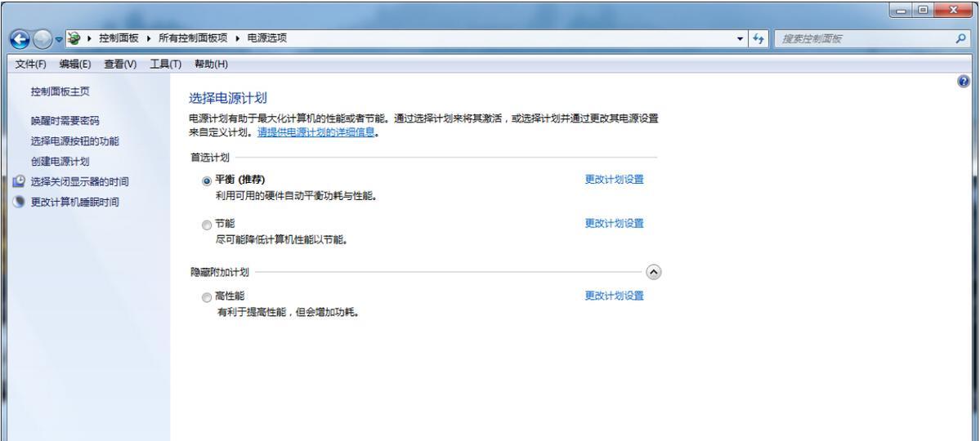This screenshot has width=980, height=441.
Task: Expand root arrow before 控制面板 breadcrumb
Action: pyautogui.click(x=89, y=38)
